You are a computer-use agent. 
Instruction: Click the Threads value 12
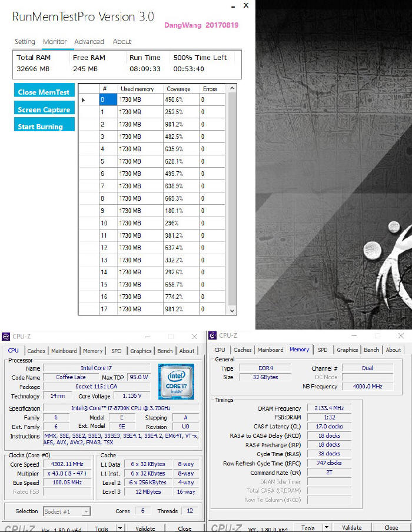190,511
